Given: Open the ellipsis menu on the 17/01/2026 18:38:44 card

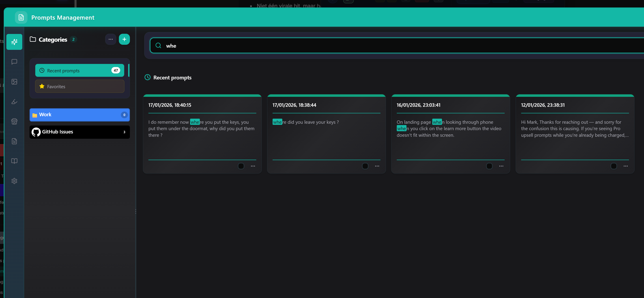Looking at the screenshot, I should click(377, 166).
